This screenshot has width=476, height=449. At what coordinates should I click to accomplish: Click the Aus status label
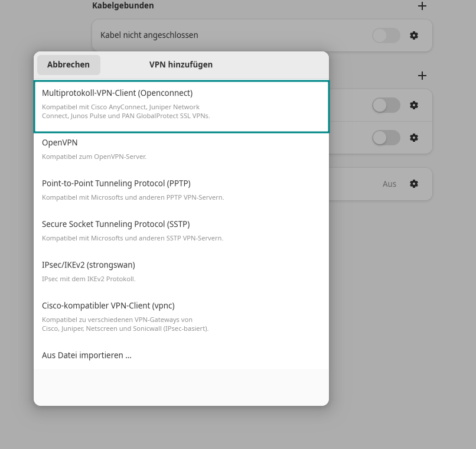click(x=389, y=184)
